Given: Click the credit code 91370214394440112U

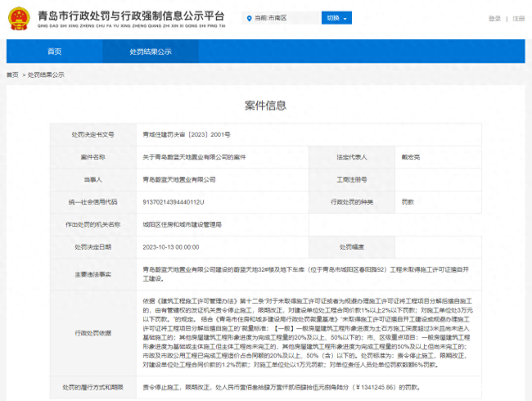Looking at the screenshot, I should click(x=174, y=202).
